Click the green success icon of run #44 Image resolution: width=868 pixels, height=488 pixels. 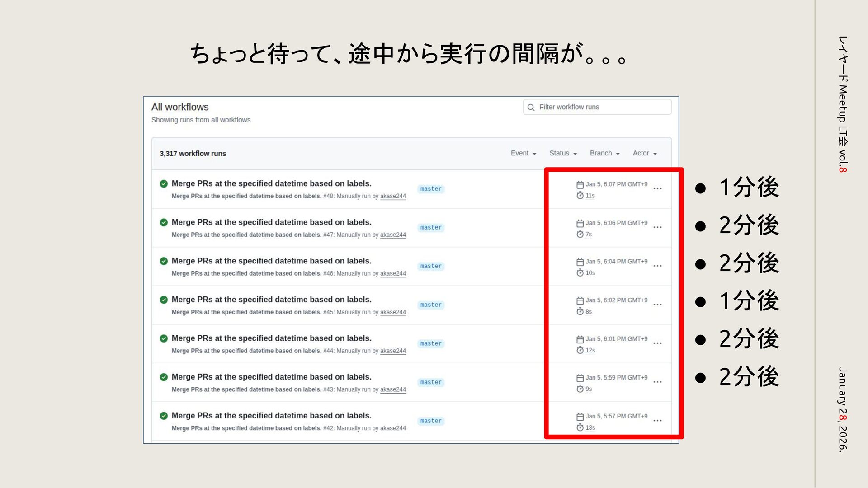click(x=164, y=338)
